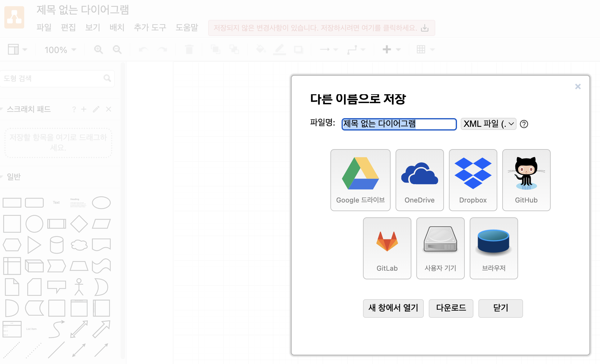Click the zoom in magnifier icon
Viewport: 600px width, 364px height.
point(99,49)
